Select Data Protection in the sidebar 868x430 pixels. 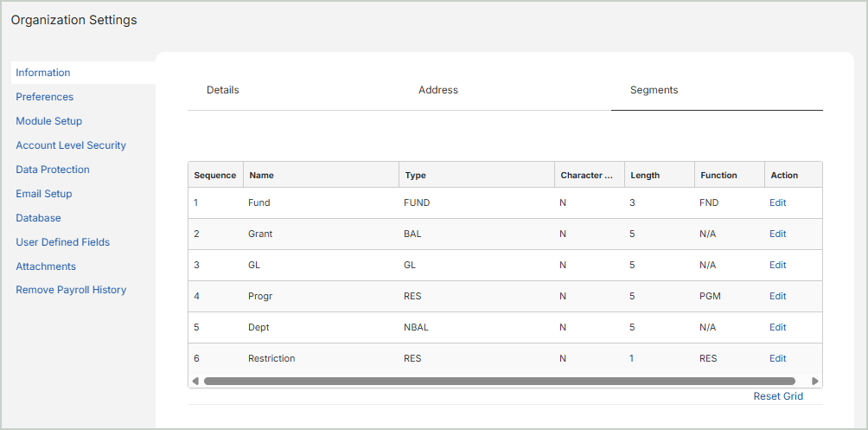pos(53,170)
